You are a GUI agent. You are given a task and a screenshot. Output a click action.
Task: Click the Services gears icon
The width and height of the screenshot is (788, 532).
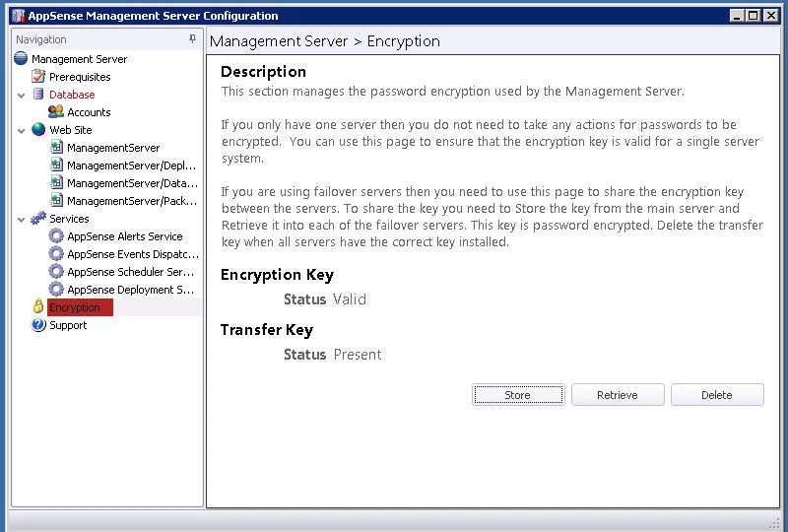[x=38, y=219]
